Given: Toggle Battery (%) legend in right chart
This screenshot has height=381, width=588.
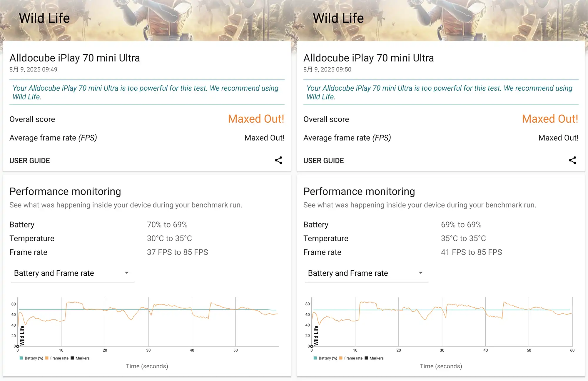Looking at the screenshot, I should [x=325, y=358].
